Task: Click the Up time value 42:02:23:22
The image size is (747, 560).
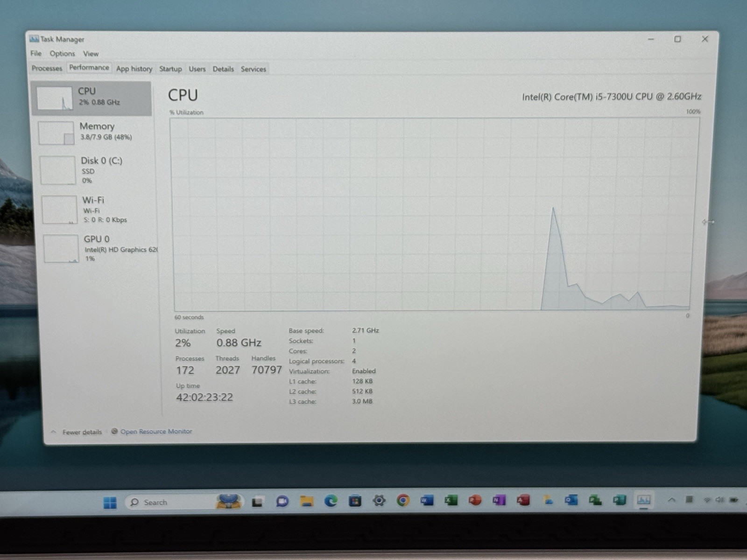Action: 204,398
